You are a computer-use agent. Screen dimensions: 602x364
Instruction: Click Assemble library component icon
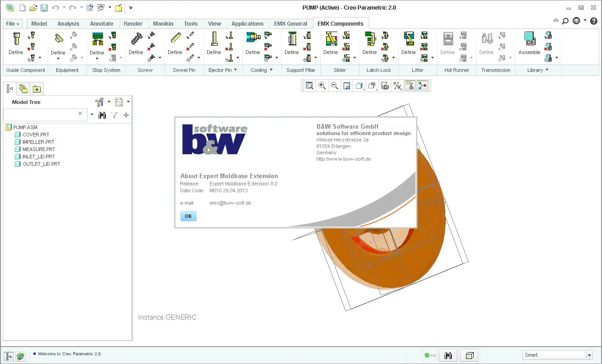(530, 38)
